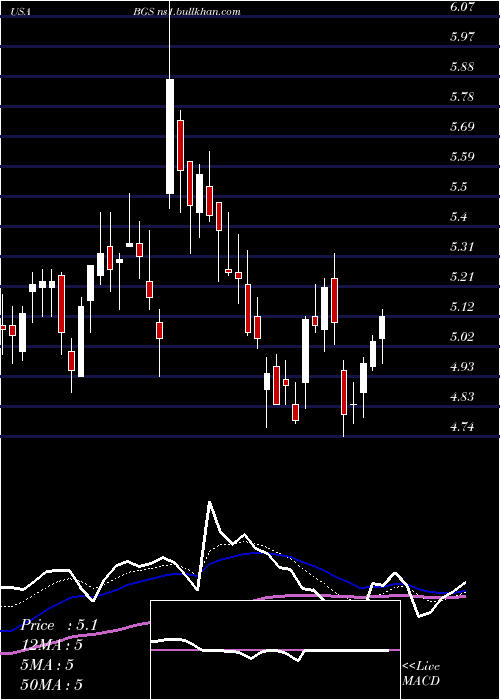Click the 5.5 price axis label
Viewport: 500px width, 700px height.
[458, 186]
